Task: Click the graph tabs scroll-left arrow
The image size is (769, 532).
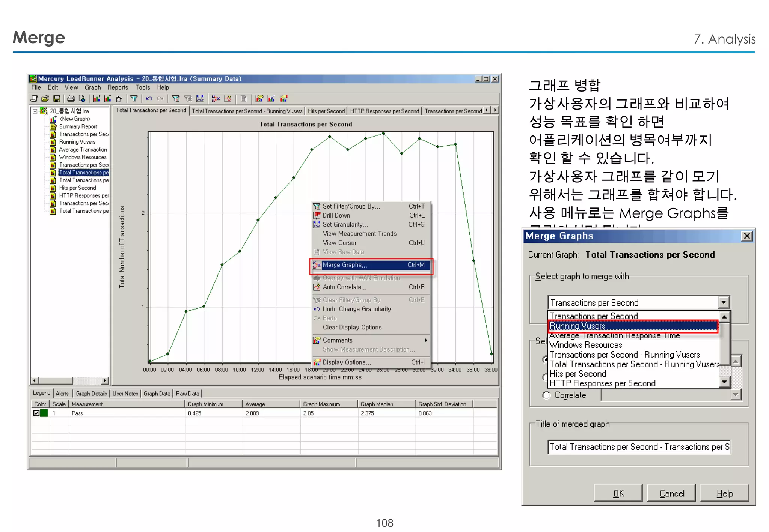Action: coord(487,110)
